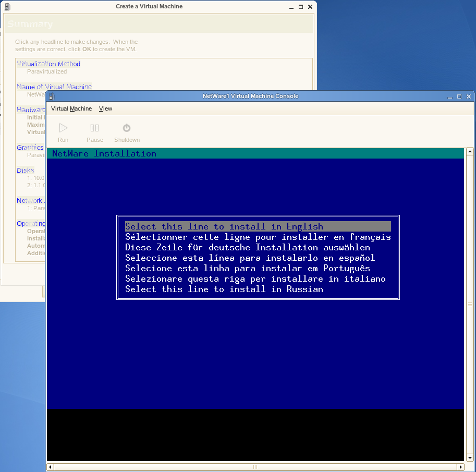
Task: Open Virtualization Method headline in Create VM window
Action: click(48, 64)
